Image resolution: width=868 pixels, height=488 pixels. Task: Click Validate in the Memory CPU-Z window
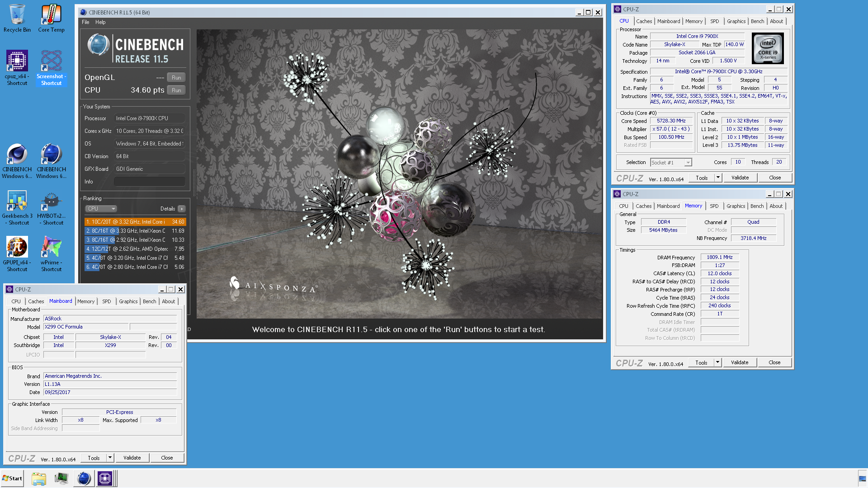740,362
